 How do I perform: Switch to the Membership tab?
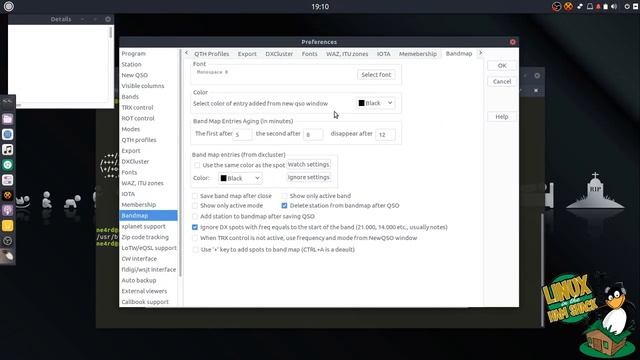coord(418,54)
